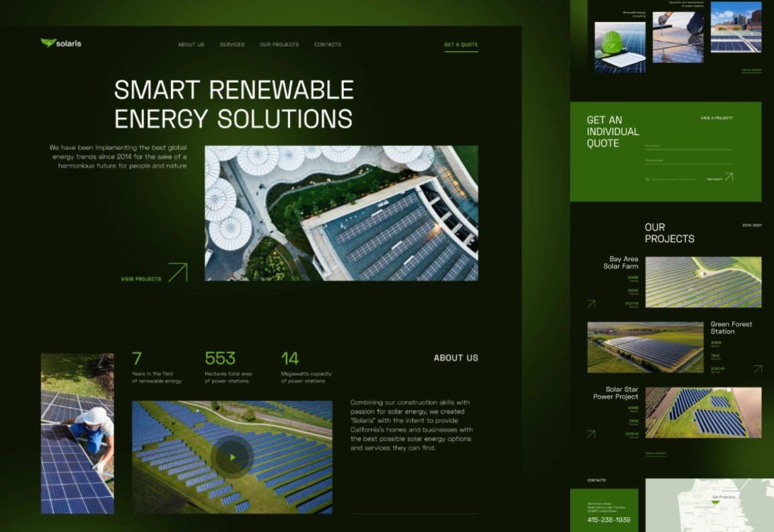
Task: Click the '2014–2021' date range text
Action: pos(752,225)
